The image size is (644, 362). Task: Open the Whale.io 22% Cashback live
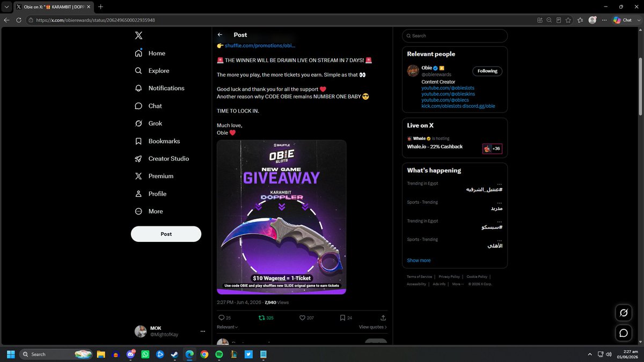pos(435,146)
